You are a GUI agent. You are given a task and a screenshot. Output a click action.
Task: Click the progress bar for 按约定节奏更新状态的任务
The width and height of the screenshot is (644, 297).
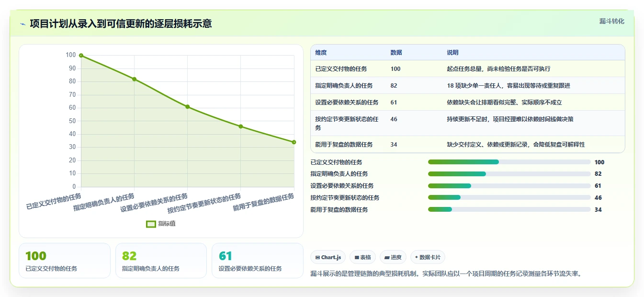click(509, 198)
